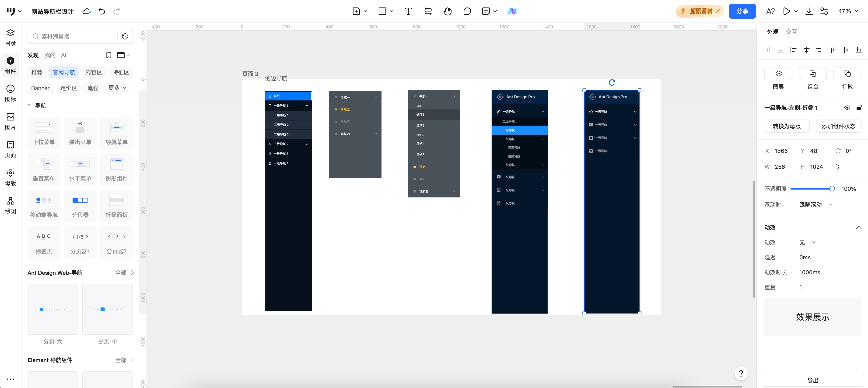
Task: Click the cloud sync status icon
Action: 87,11
